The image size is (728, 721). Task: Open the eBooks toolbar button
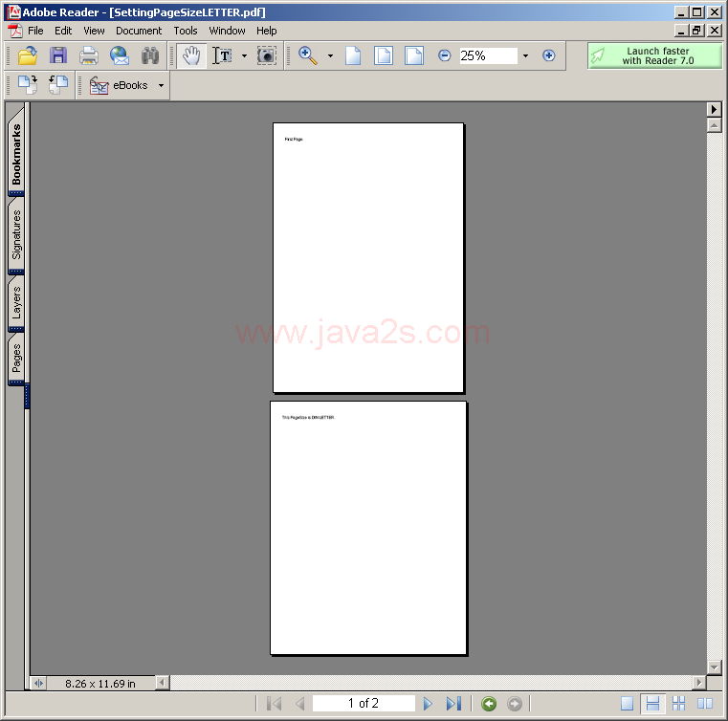[x=120, y=85]
